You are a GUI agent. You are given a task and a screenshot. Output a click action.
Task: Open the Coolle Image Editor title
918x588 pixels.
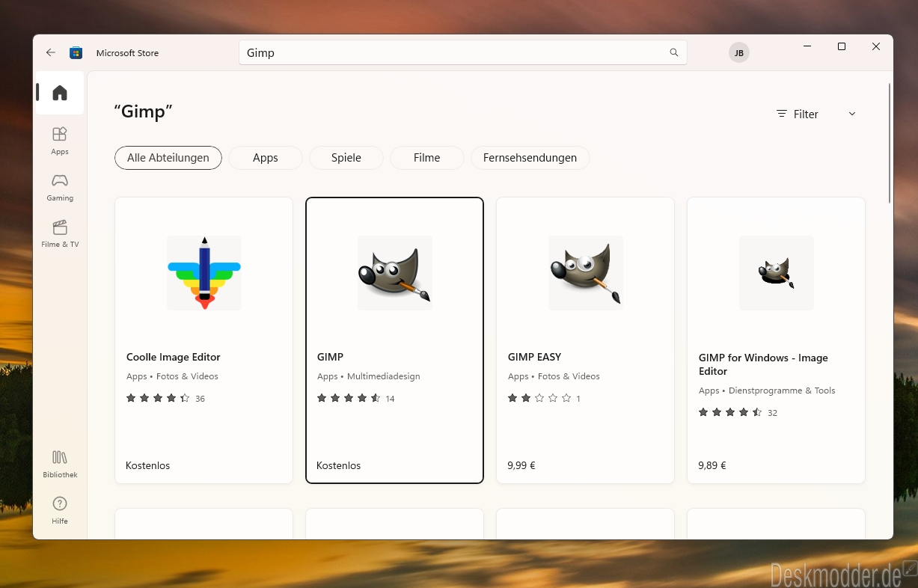[x=174, y=357]
